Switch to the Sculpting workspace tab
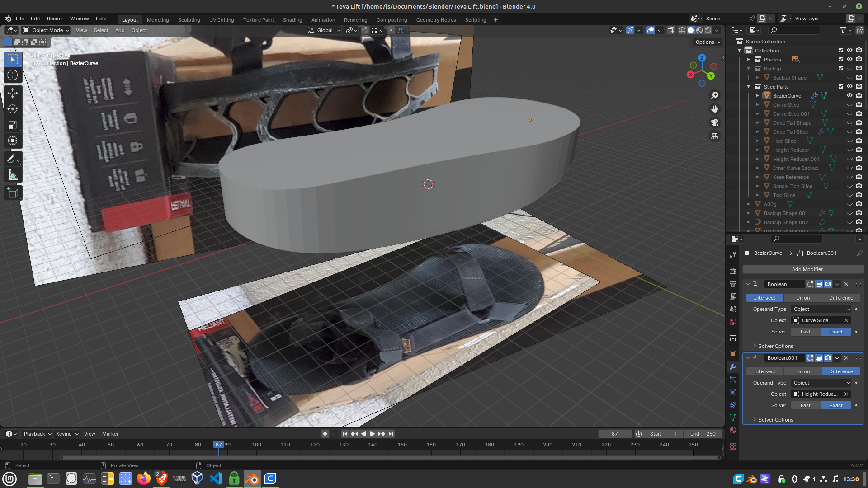The height and width of the screenshot is (488, 868). coord(189,20)
